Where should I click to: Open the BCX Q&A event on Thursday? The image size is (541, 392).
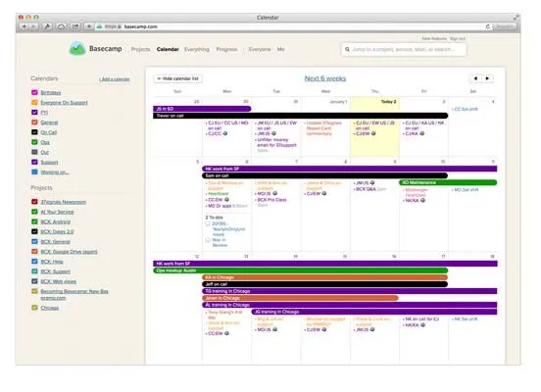369,189
